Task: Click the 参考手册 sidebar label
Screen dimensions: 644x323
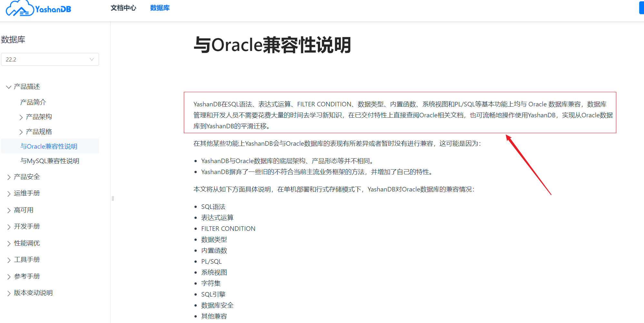Action: [27, 276]
